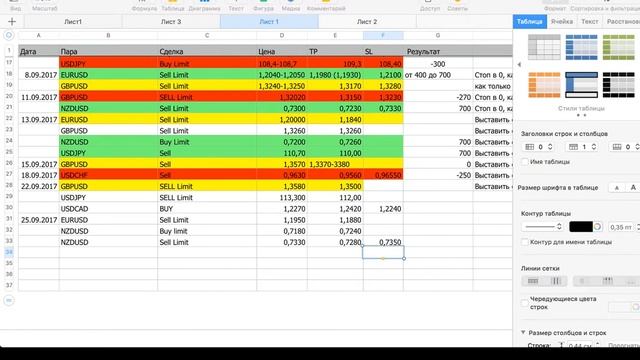Decrease table font size with small A
This screenshot has width=640, height=360.
[617, 188]
